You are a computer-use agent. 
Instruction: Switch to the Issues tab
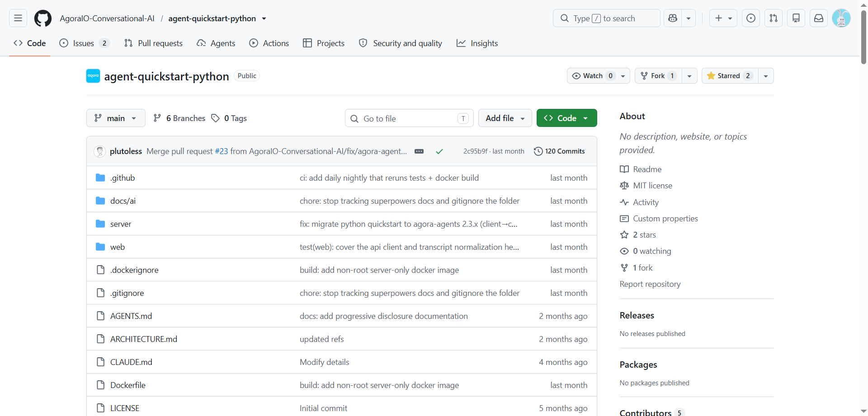pos(85,43)
